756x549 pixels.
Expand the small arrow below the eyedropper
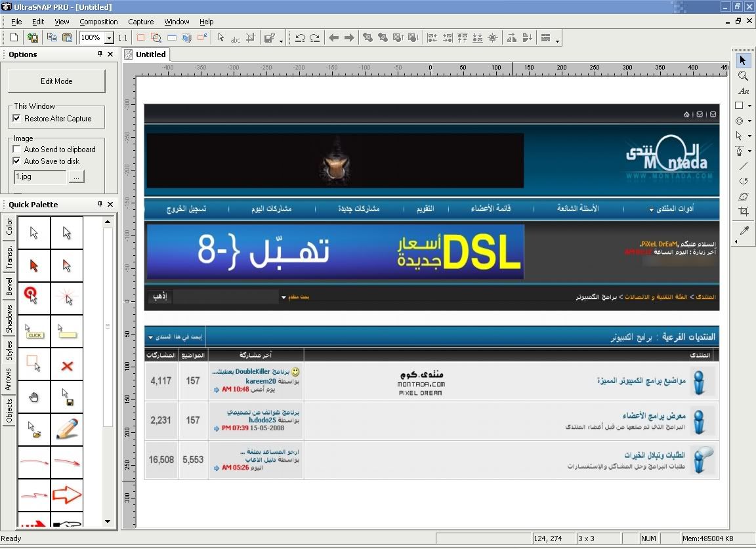pyautogui.click(x=736, y=241)
